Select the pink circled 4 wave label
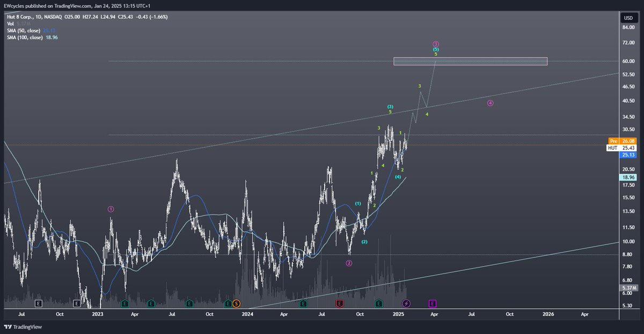This screenshot has height=334, width=644. coord(490,103)
